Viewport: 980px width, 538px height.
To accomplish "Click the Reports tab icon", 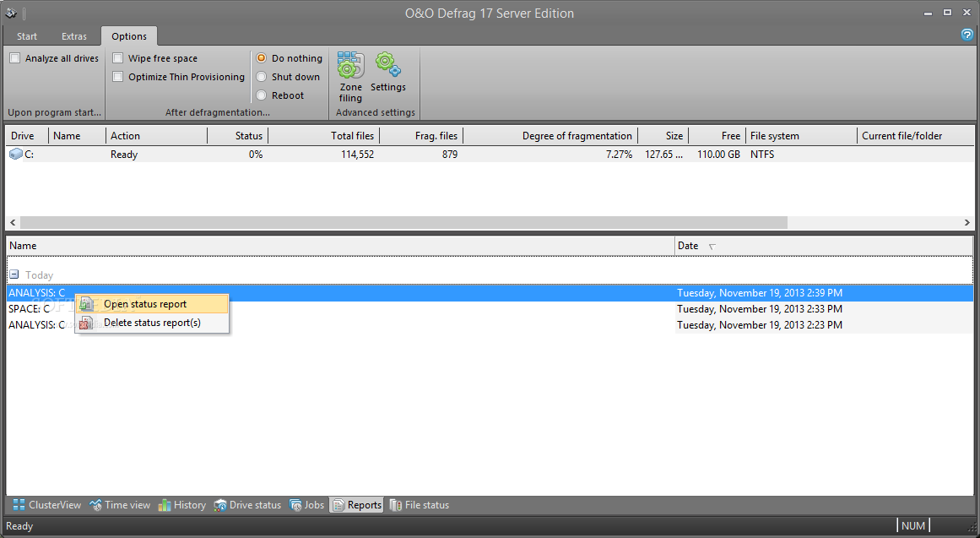I will 338,505.
